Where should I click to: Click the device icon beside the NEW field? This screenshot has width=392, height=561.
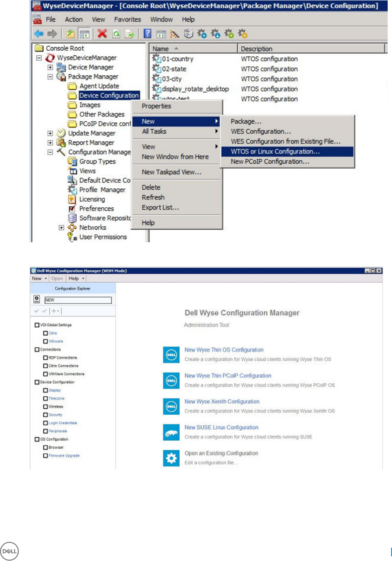[36, 299]
